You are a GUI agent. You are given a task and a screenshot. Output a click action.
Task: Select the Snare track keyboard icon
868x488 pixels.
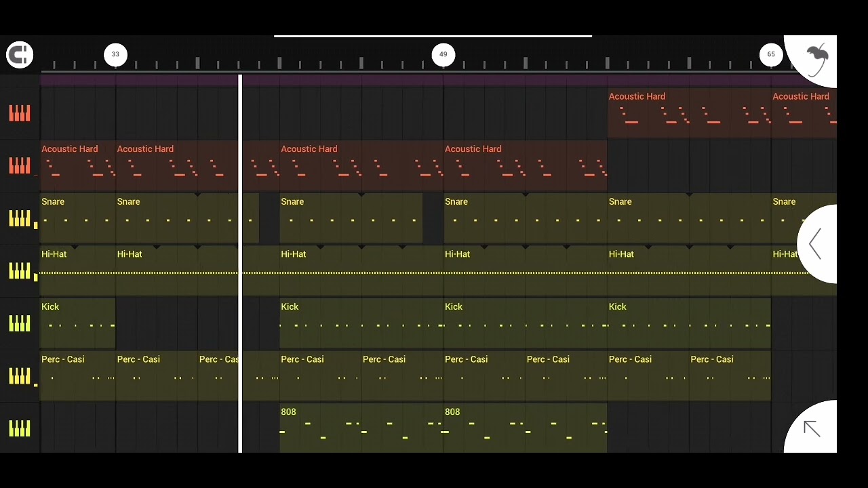(20, 218)
